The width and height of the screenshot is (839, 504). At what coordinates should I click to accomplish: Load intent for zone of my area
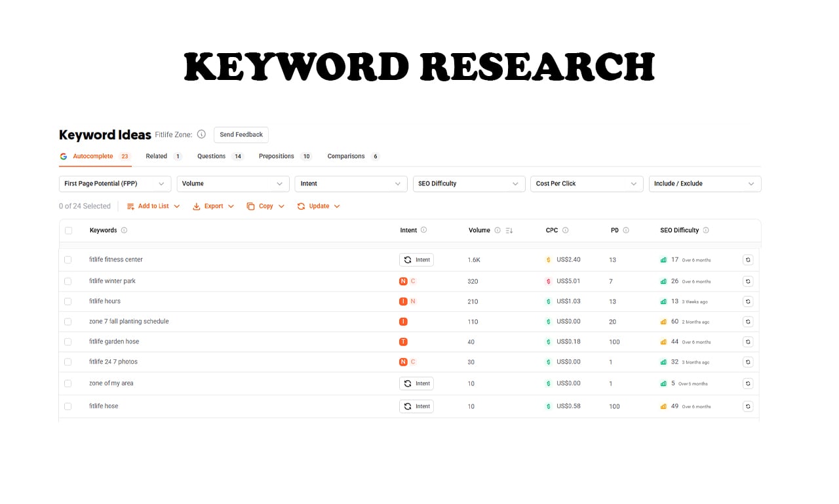416,384
